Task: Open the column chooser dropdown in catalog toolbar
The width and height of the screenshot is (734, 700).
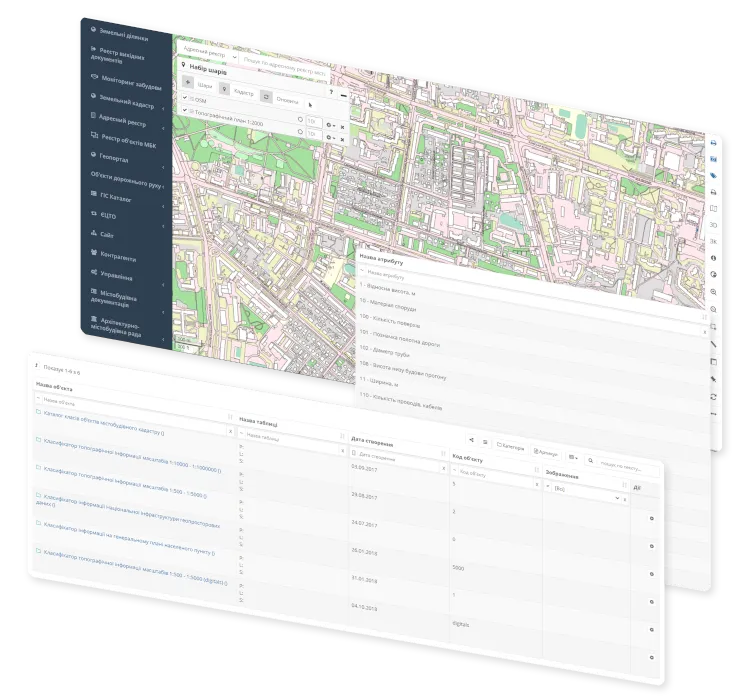Action: coord(573,457)
